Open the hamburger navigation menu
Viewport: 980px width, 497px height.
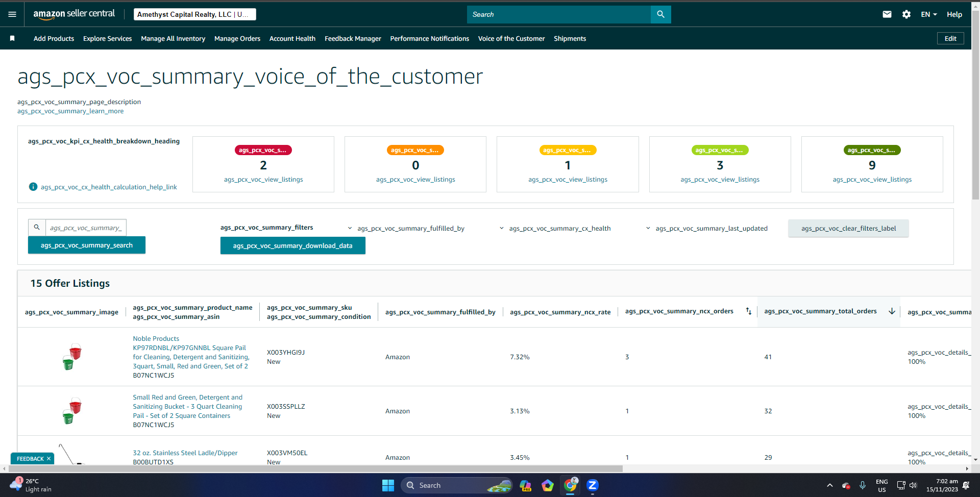[12, 14]
